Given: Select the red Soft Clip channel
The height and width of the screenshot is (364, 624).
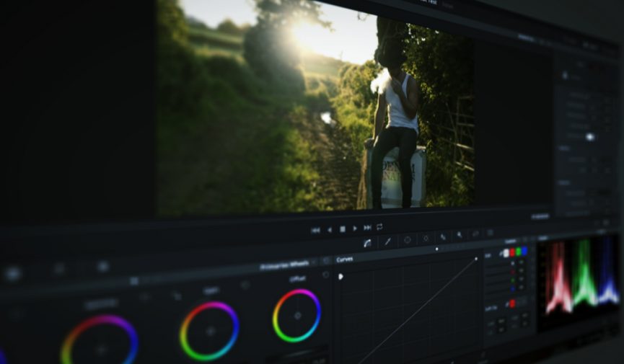Looking at the screenshot, I should [512, 303].
